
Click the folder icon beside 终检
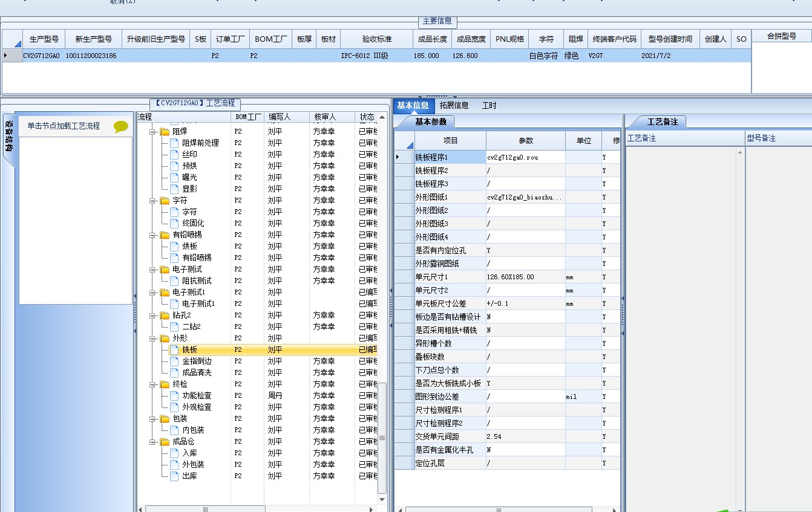click(165, 384)
